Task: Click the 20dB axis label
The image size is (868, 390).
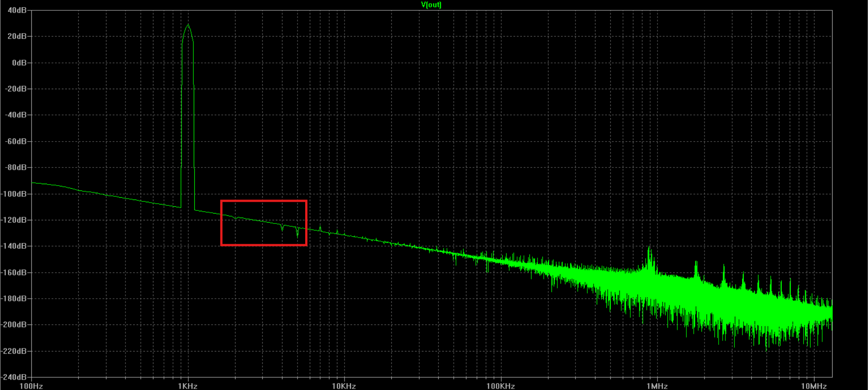Action: [17, 36]
